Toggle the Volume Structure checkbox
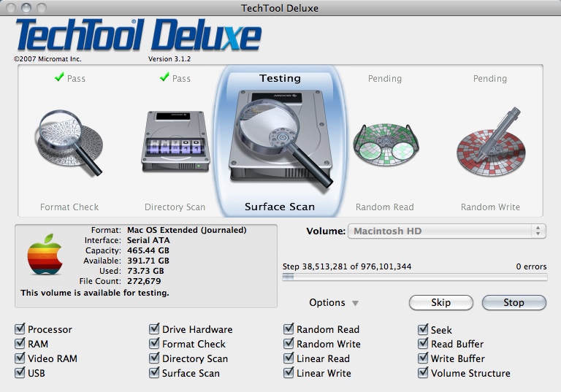Viewport: 561px width, 392px height. point(423,373)
